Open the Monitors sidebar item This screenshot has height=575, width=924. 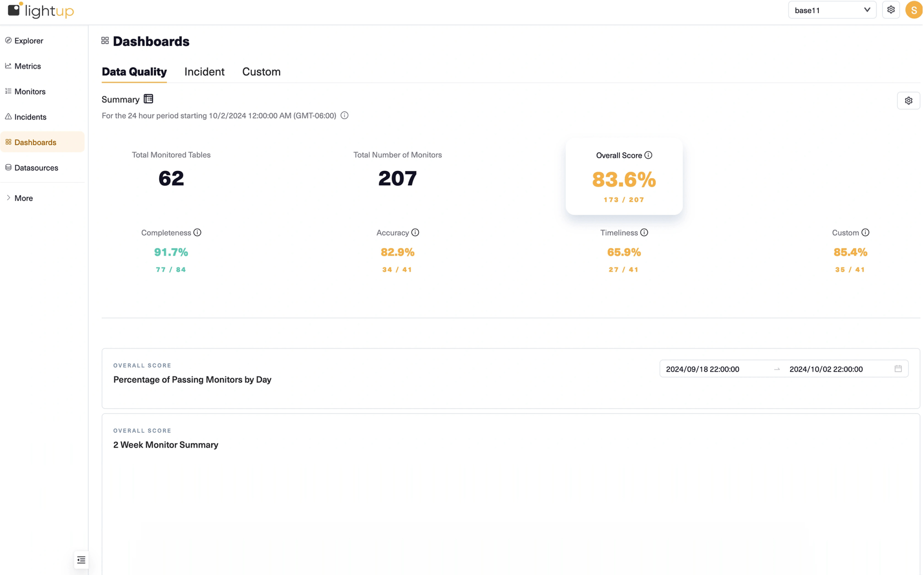coord(30,91)
